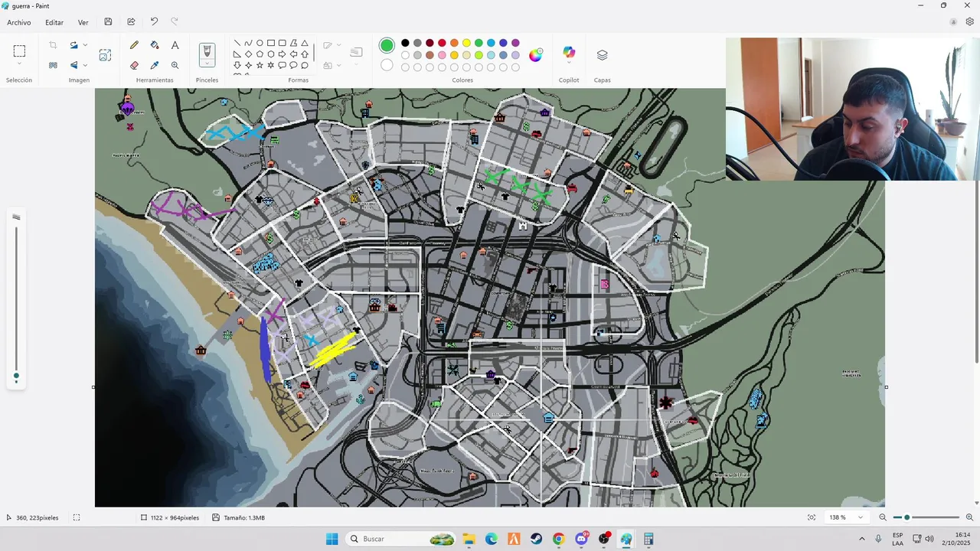The width and height of the screenshot is (980, 551).
Task: Select the Eraser tool
Action: (x=134, y=65)
